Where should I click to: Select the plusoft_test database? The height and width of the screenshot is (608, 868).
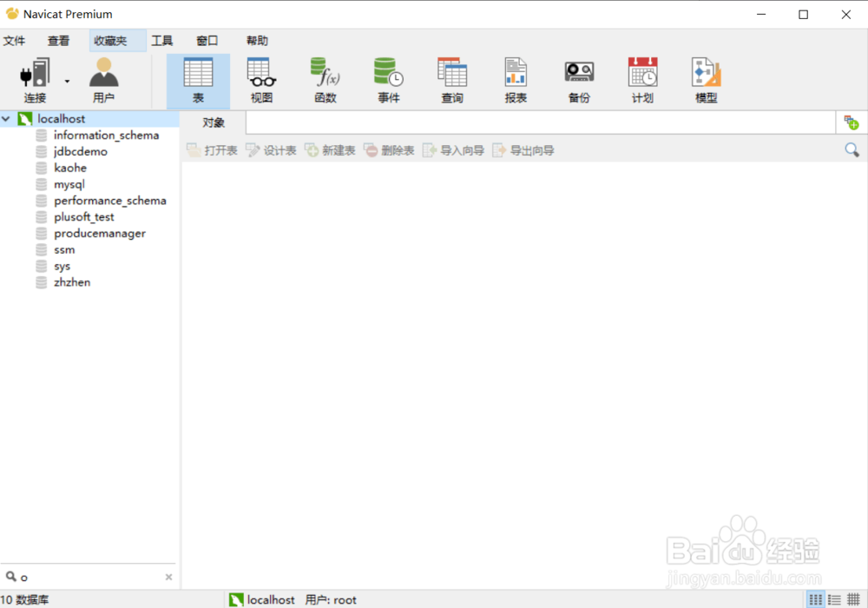pos(84,216)
